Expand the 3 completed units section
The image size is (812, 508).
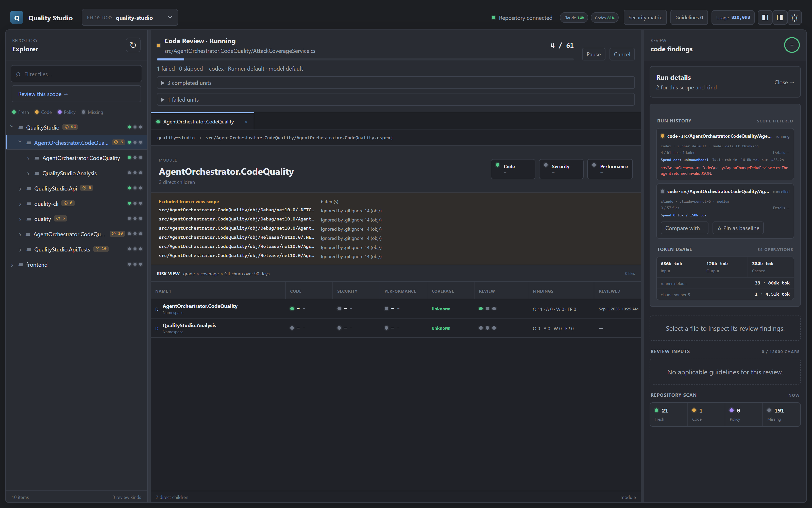pos(396,83)
